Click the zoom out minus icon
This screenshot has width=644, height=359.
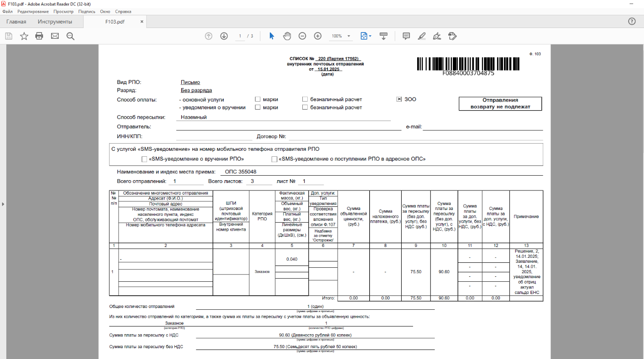pyautogui.click(x=302, y=36)
